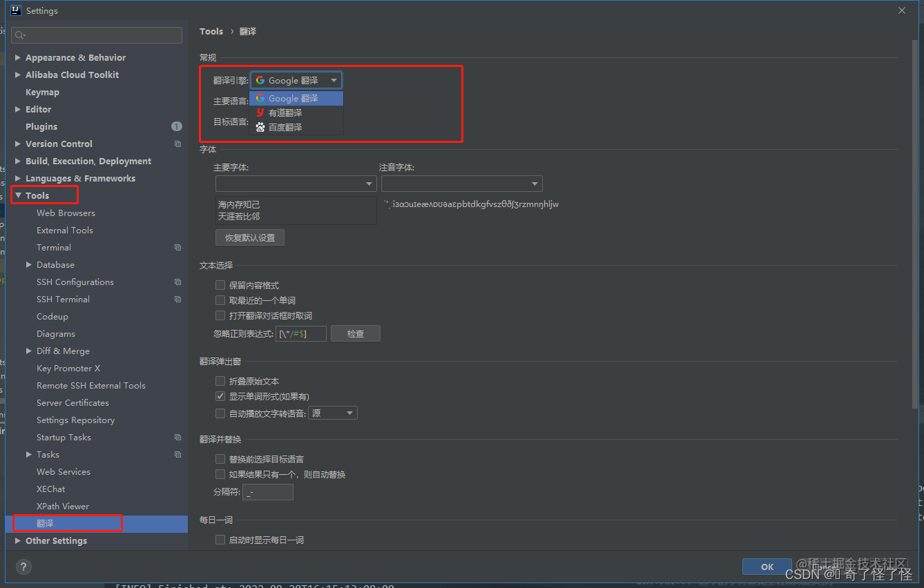Click project-level icon next to Version Control
The image size is (924, 588).
178,144
